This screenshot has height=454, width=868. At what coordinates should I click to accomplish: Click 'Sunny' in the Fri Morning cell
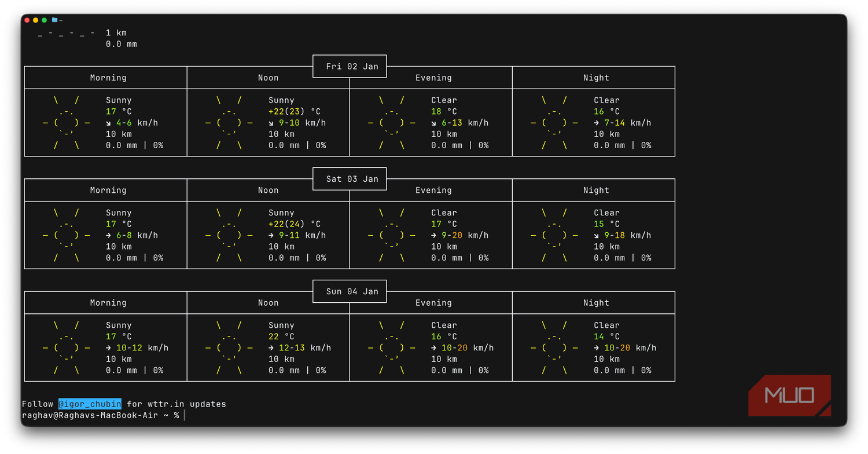point(119,100)
